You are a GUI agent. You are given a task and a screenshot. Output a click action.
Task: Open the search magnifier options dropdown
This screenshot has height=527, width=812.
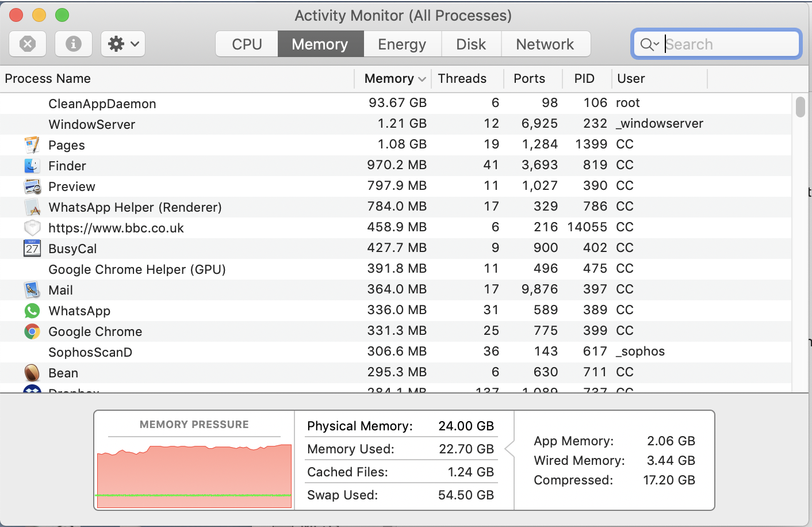[650, 44]
